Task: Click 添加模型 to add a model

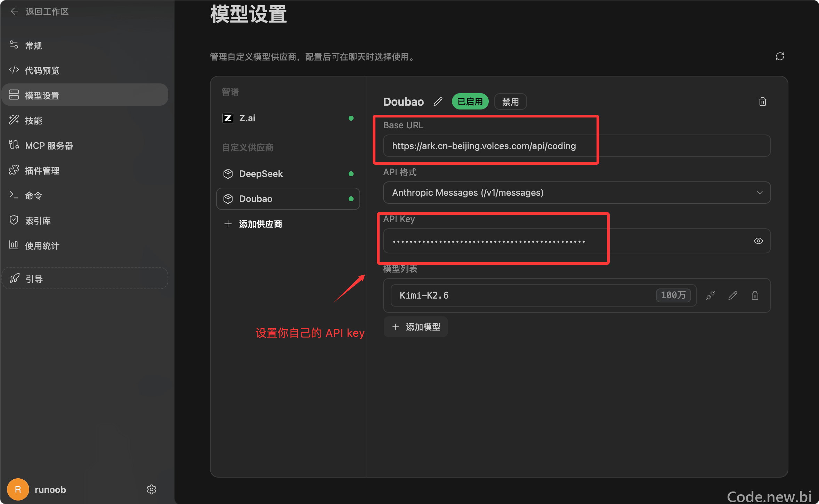Action: 416,327
